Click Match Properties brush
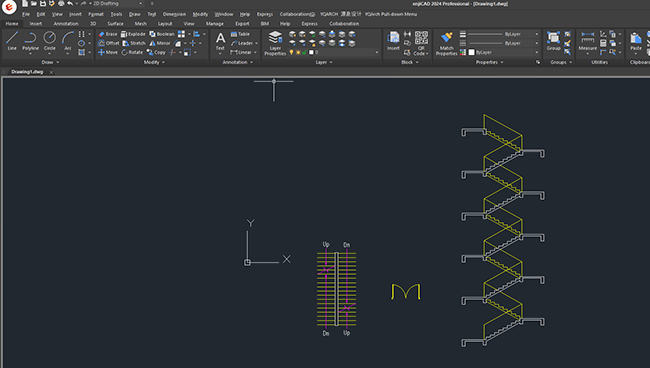The image size is (650, 368). (x=446, y=43)
